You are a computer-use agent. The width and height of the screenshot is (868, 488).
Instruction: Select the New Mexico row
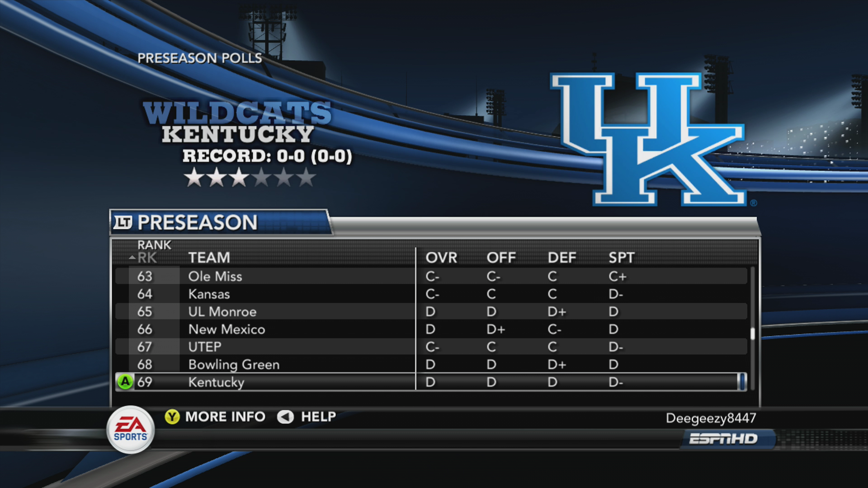431,329
